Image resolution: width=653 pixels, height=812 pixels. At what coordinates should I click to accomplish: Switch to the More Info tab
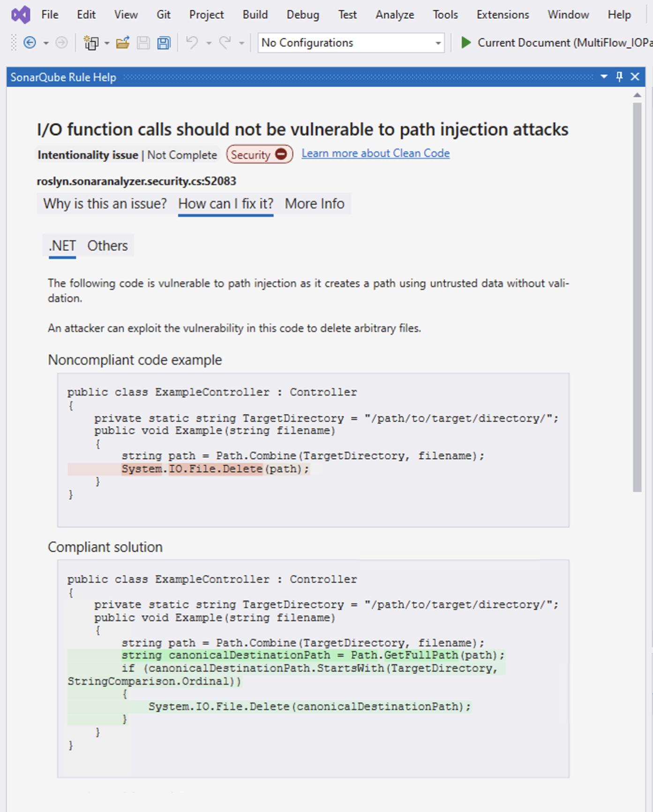click(315, 204)
